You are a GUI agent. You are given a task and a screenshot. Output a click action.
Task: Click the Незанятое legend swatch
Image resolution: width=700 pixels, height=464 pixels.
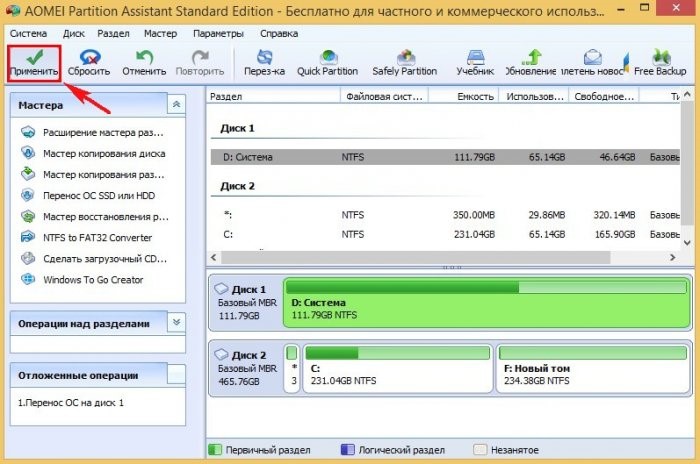pyautogui.click(x=480, y=449)
